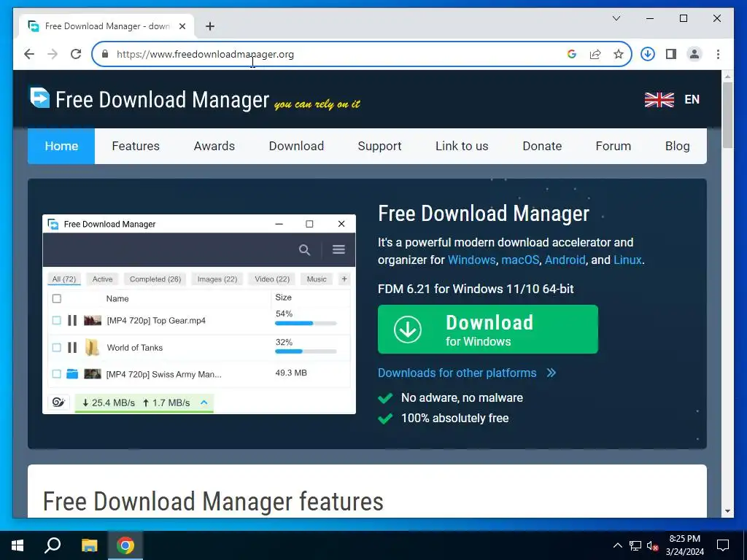This screenshot has height=560, width=747.
Task: Follow the Android platform link
Action: (565, 260)
